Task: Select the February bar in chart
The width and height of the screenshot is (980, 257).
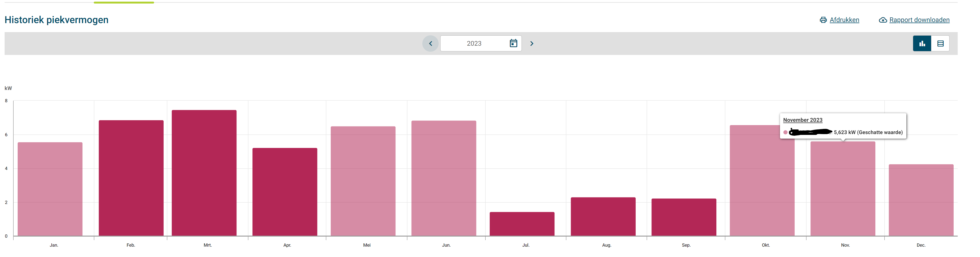Action: click(131, 178)
